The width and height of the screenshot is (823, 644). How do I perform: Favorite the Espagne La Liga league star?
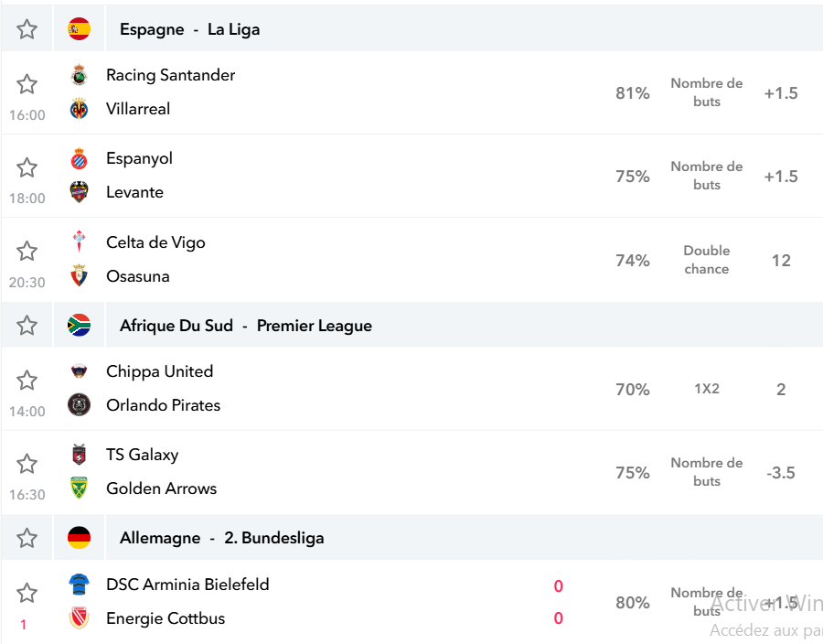click(27, 29)
